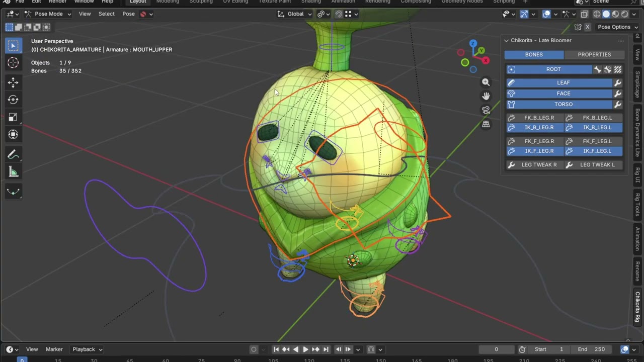Click the subtract selection mode icon
This screenshot has width=644, height=362.
click(28, 27)
